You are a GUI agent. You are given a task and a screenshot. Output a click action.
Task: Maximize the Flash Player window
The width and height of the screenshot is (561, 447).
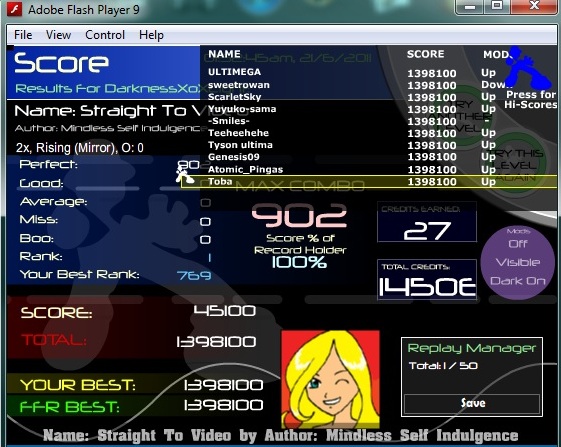click(497, 6)
